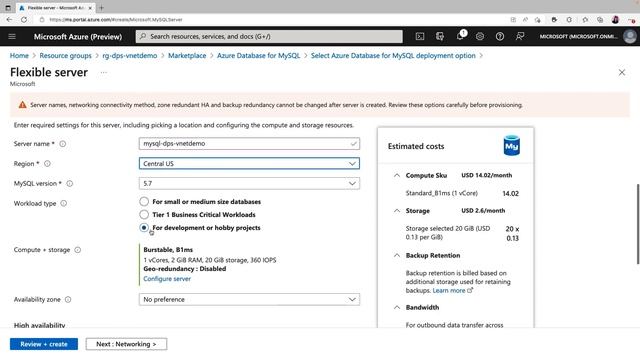The image size is (640, 360).
Task: Collapse the Compute Sku cost section
Action: pos(397,176)
